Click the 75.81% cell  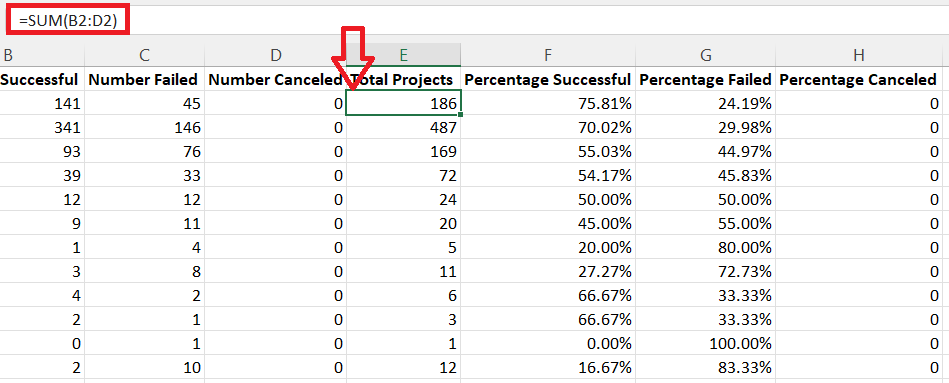pyautogui.click(x=548, y=103)
